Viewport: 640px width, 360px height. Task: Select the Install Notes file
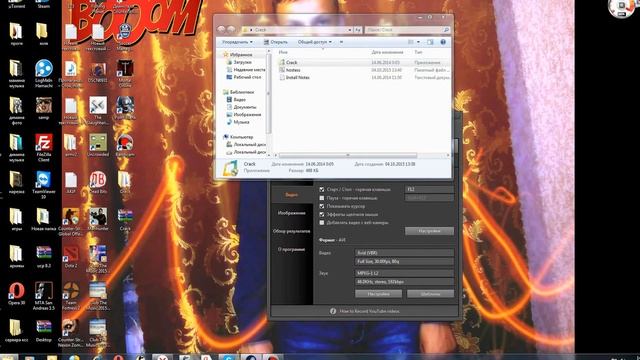295,78
